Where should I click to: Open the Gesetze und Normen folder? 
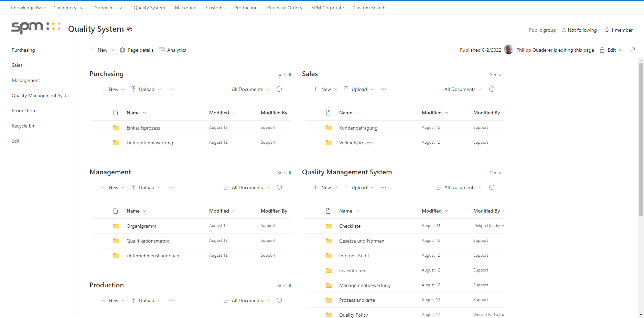(362, 241)
